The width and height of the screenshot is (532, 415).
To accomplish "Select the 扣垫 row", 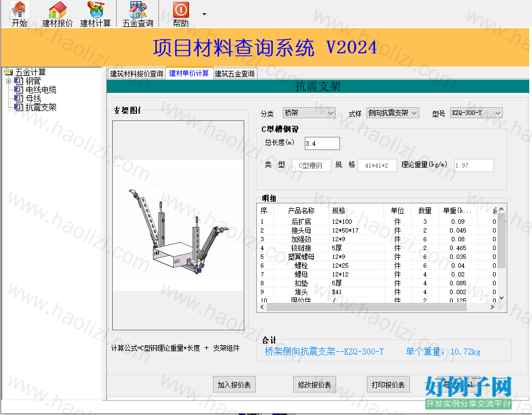I will pyautogui.click(x=377, y=283).
